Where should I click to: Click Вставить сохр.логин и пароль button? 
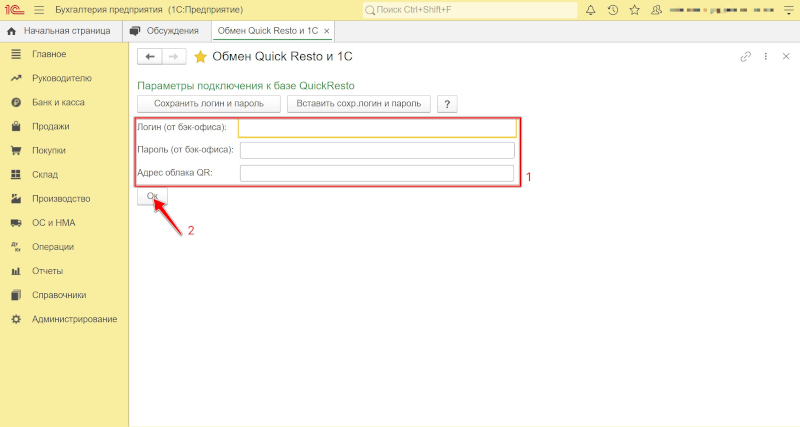pyautogui.click(x=359, y=104)
